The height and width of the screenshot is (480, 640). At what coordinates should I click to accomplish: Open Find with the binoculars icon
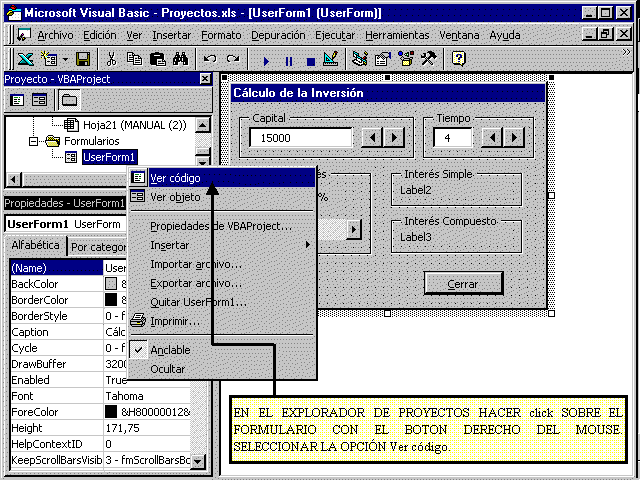point(180,60)
